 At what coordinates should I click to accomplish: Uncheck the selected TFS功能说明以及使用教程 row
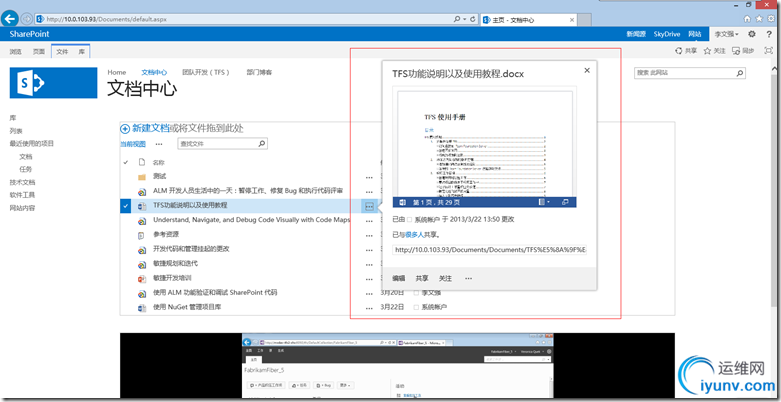[x=125, y=206]
